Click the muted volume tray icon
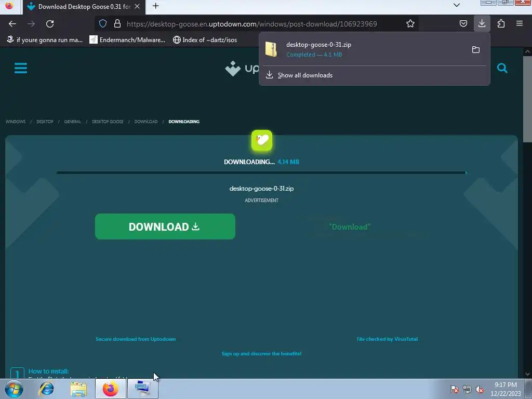 480,389
